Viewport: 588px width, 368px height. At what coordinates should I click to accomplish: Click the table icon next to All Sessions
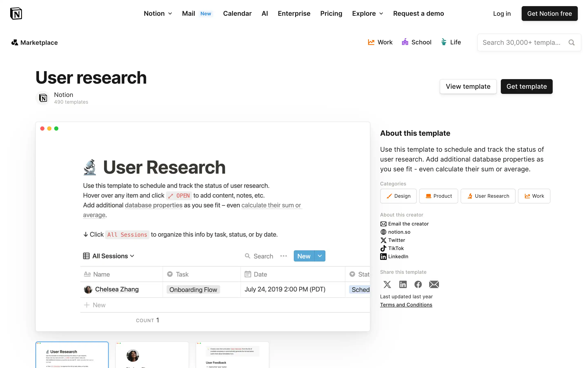pos(86,256)
